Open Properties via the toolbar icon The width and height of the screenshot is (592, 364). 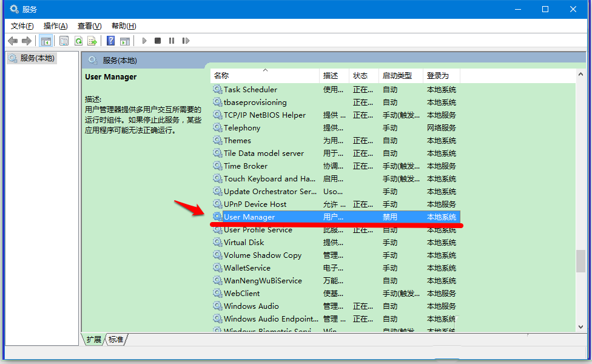click(x=63, y=40)
